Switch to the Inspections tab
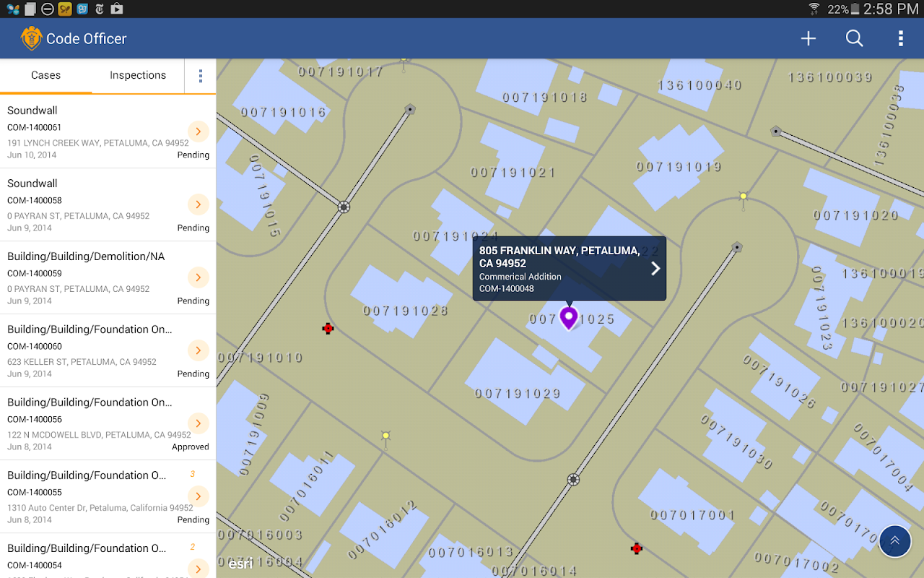 coord(138,75)
